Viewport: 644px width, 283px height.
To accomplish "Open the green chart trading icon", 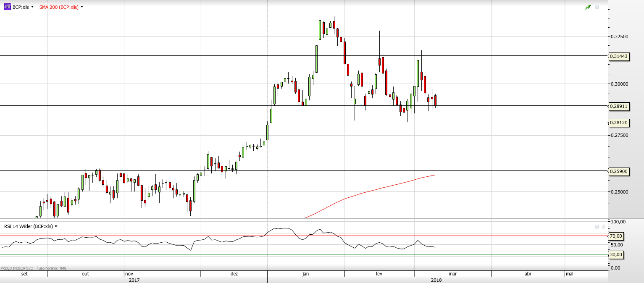I will [588, 7].
